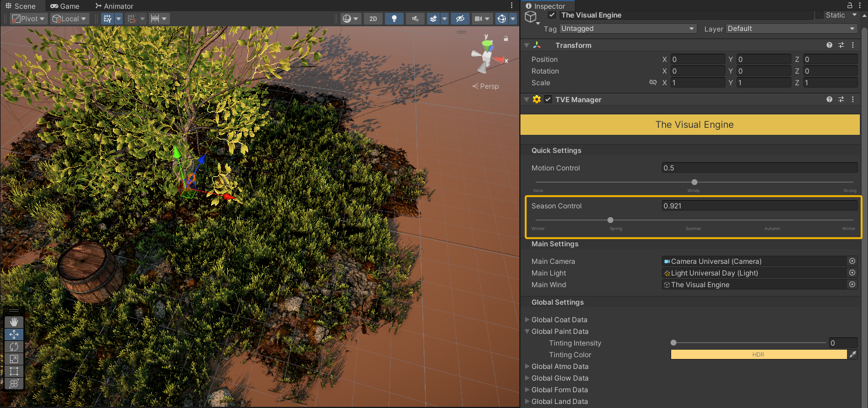Toggle scene audio mute icon

415,19
